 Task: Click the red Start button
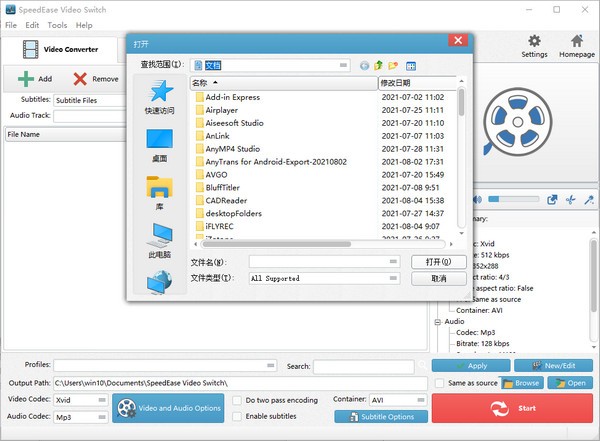point(512,408)
